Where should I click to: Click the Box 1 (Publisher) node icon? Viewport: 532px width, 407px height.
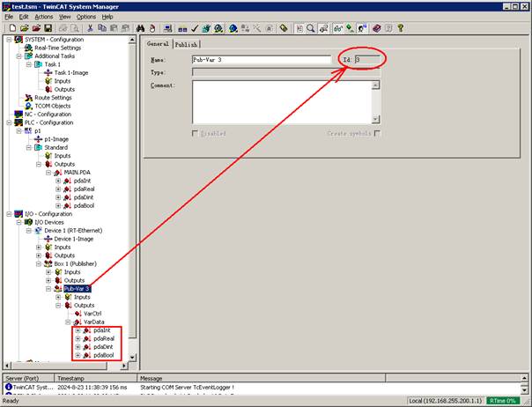coord(48,263)
